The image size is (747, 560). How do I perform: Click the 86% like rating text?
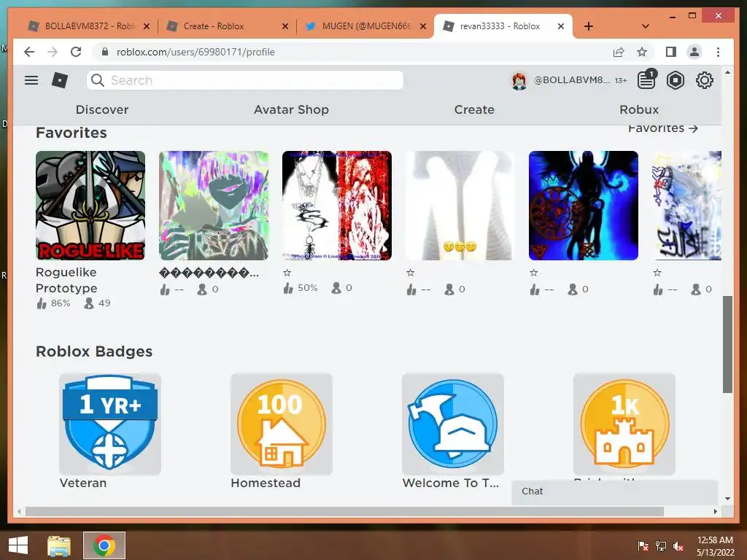(x=61, y=303)
